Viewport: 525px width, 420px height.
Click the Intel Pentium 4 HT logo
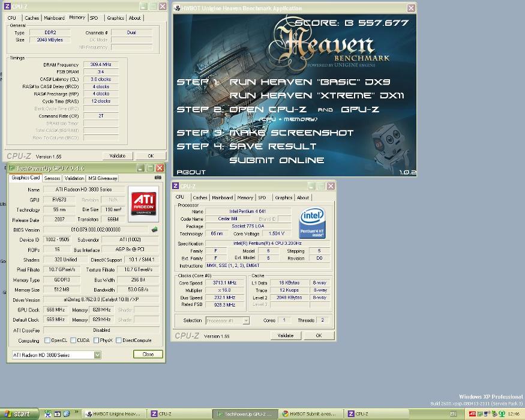tap(312, 223)
